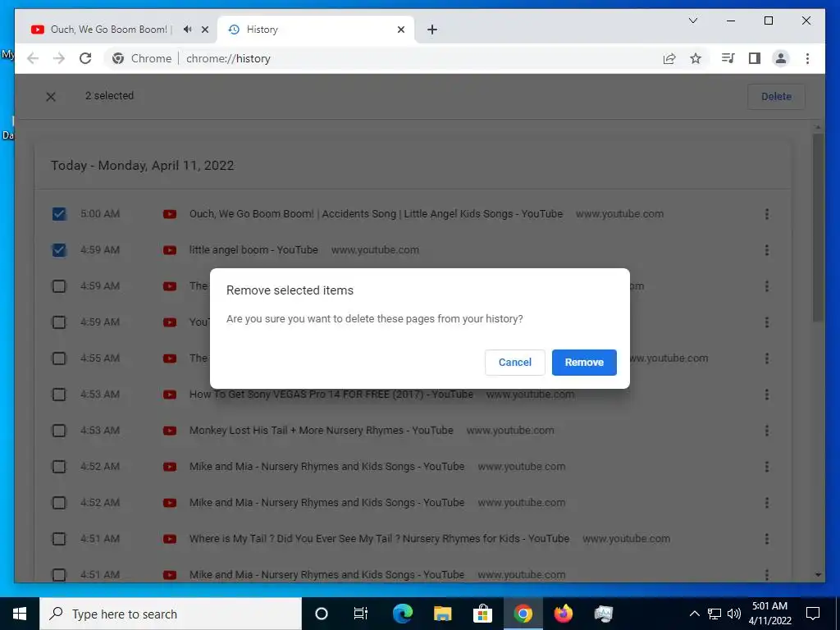Image resolution: width=840 pixels, height=630 pixels.
Task: Click the Type here to search box
Action: [171, 614]
